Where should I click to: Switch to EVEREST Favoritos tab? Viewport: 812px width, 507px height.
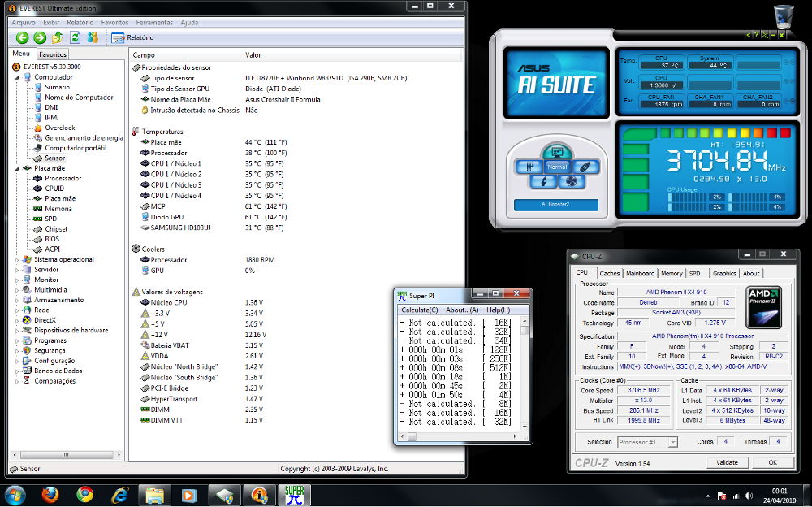pyautogui.click(x=53, y=54)
